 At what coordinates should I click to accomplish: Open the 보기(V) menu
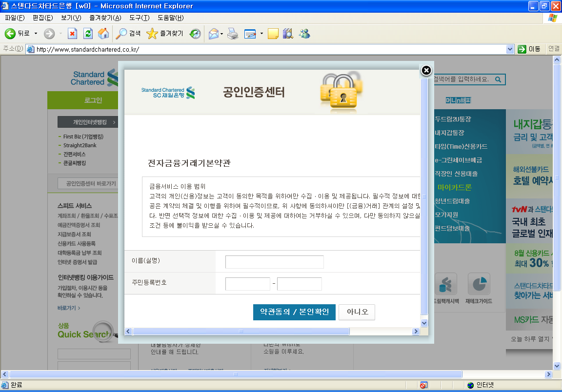71,18
